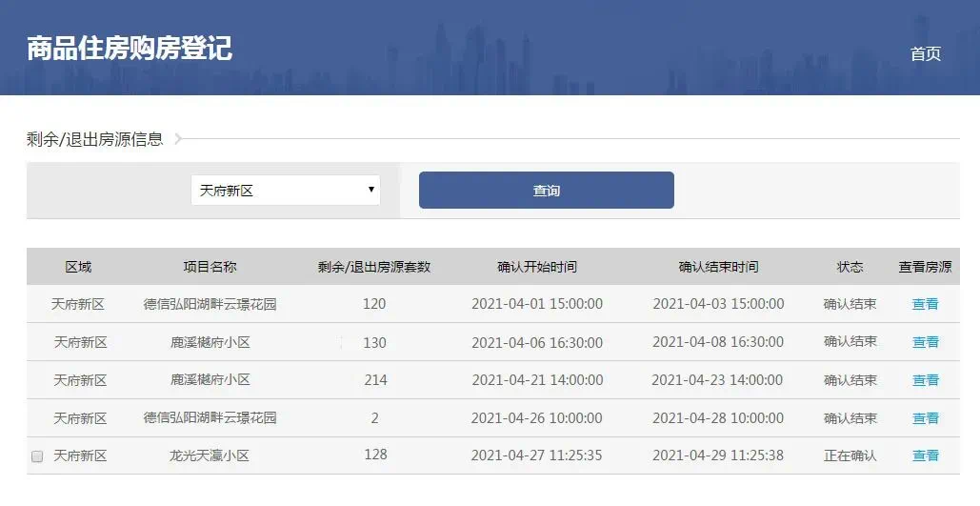
Task: Go to 首页 home link
Action: click(x=925, y=53)
